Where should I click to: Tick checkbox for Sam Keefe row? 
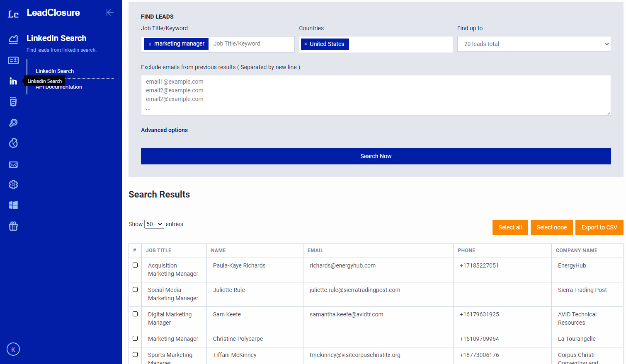click(135, 314)
